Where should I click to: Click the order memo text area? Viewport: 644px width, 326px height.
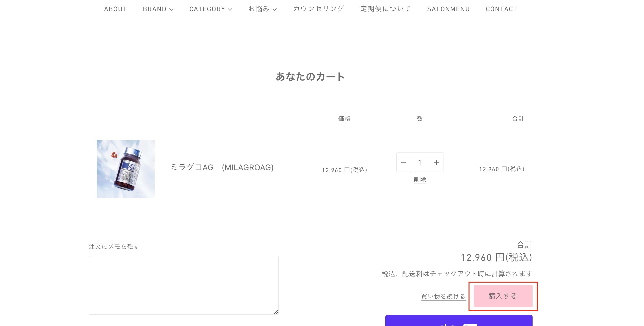(x=184, y=285)
